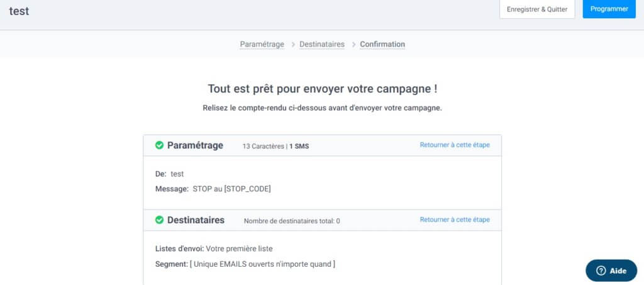Click the campaign name "test" in header
The image size is (644, 285).
point(19,11)
